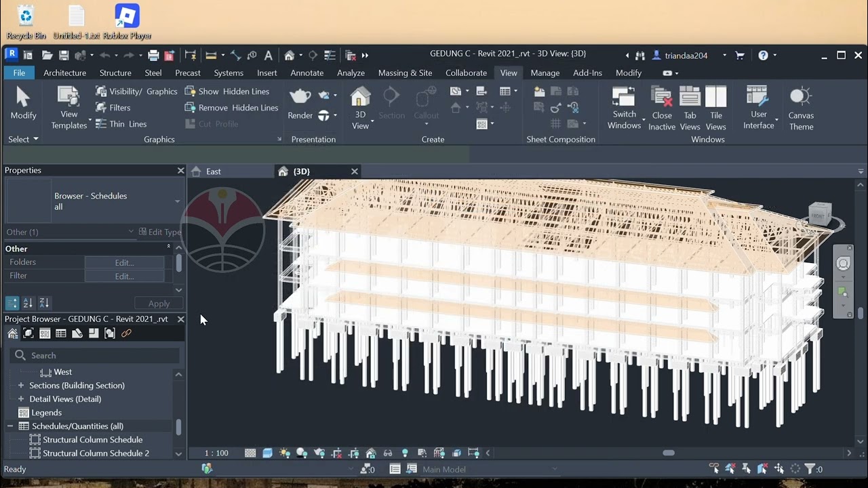Click the Visual Style icon in view control bar
This screenshot has height=488, width=868.
267,453
